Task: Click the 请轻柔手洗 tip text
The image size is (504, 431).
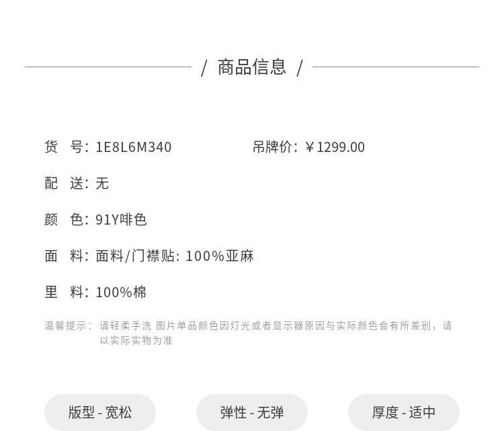Action: (126, 326)
